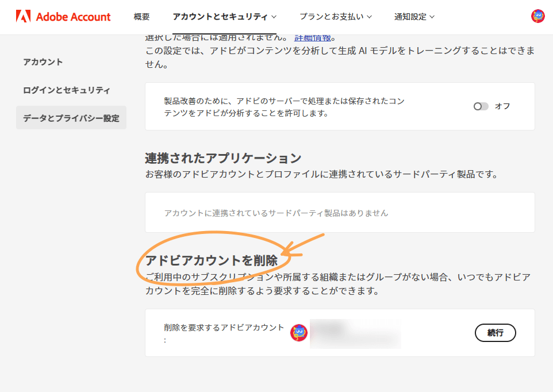Viewport: 553px width, 392px height.
Task: Click the Adobe Account title text
Action: coord(74,17)
